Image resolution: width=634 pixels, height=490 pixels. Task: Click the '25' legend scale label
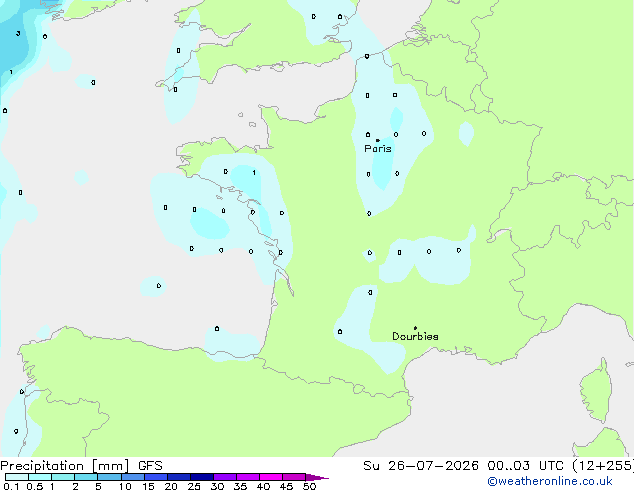coord(194,486)
